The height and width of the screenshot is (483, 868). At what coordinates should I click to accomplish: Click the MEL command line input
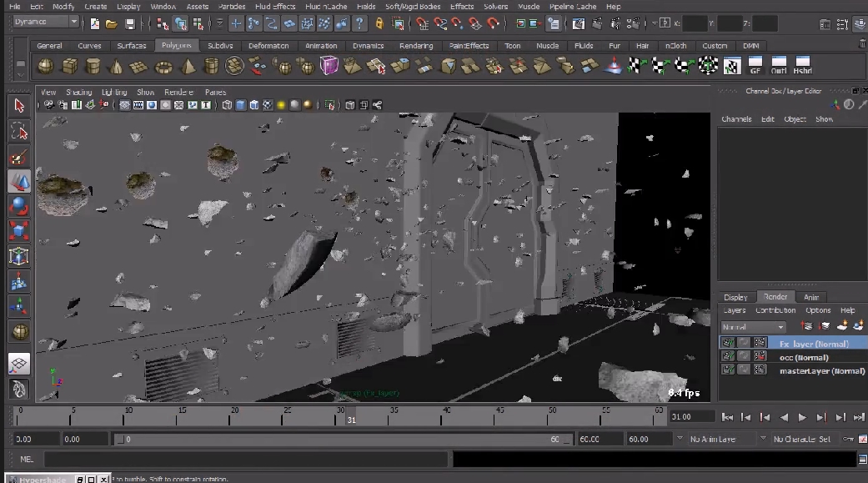click(x=246, y=459)
